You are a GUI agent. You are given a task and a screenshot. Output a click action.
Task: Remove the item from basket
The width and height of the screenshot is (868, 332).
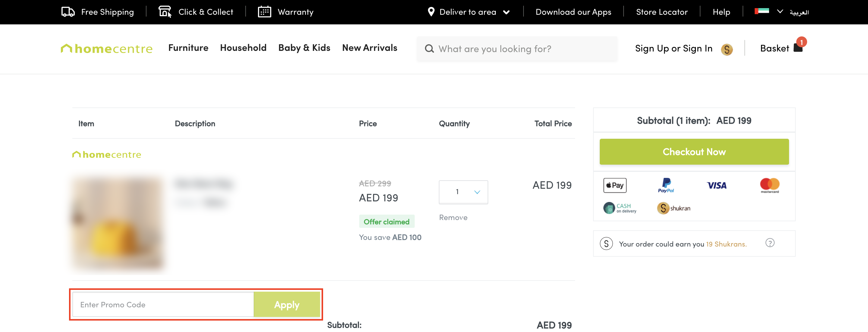(x=453, y=217)
